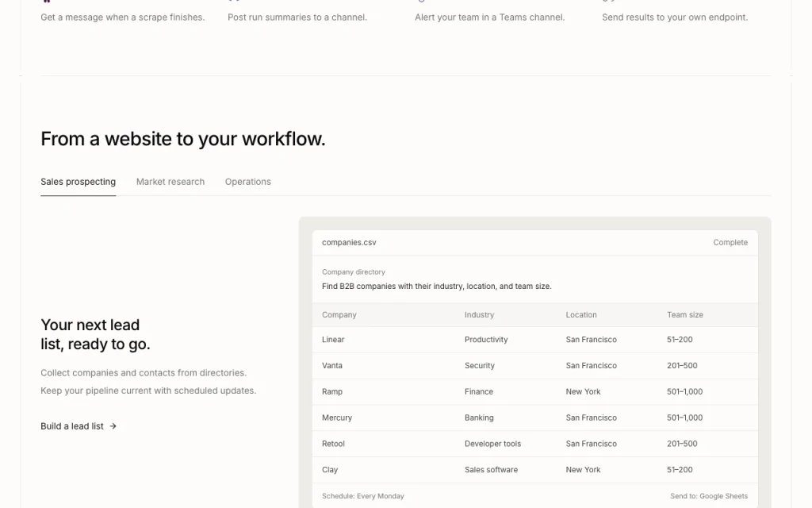Click the Send to: Google Sheets text
The width and height of the screenshot is (812, 508).
tap(709, 496)
